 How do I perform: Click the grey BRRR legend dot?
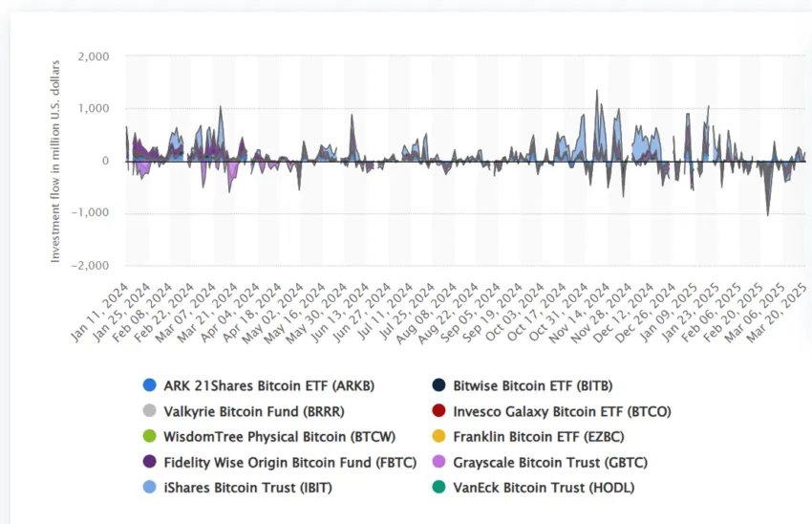click(150, 410)
